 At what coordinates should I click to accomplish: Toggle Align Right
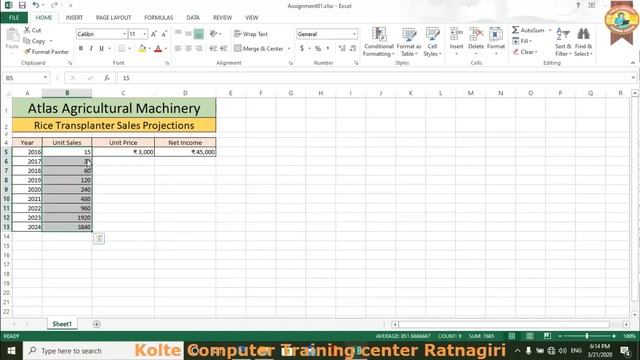(x=198, y=49)
